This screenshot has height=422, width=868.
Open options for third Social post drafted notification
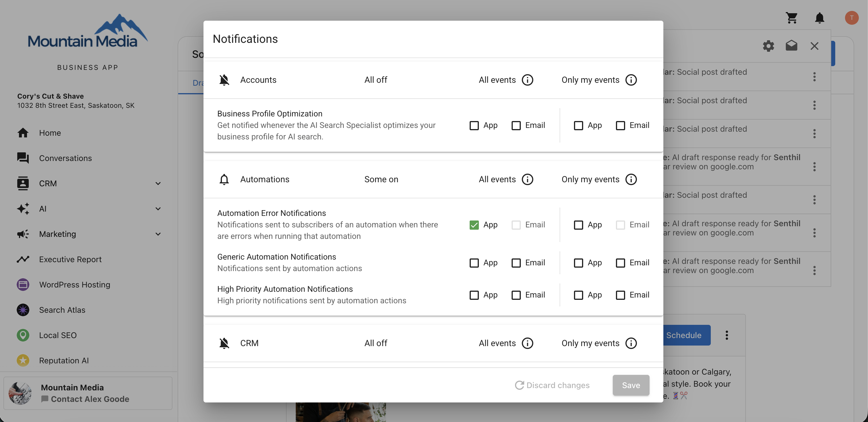(814, 134)
